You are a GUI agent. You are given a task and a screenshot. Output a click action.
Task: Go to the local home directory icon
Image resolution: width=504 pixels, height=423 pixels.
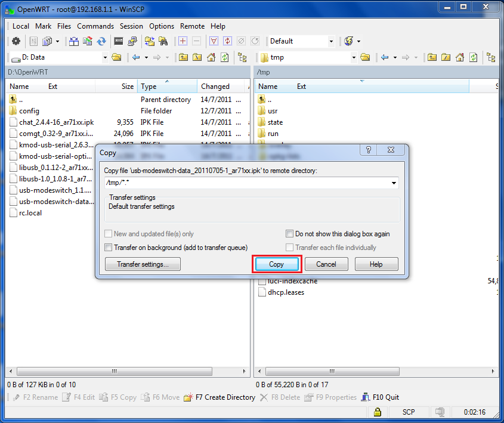(x=211, y=57)
